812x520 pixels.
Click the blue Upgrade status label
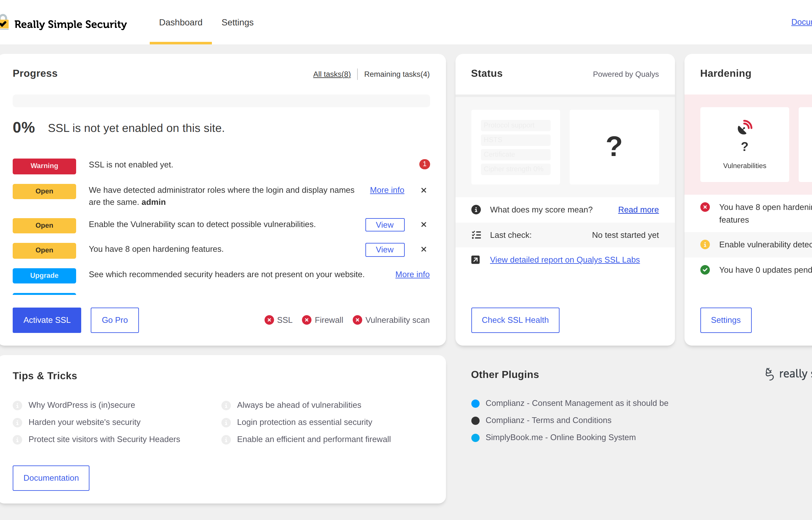44,276
